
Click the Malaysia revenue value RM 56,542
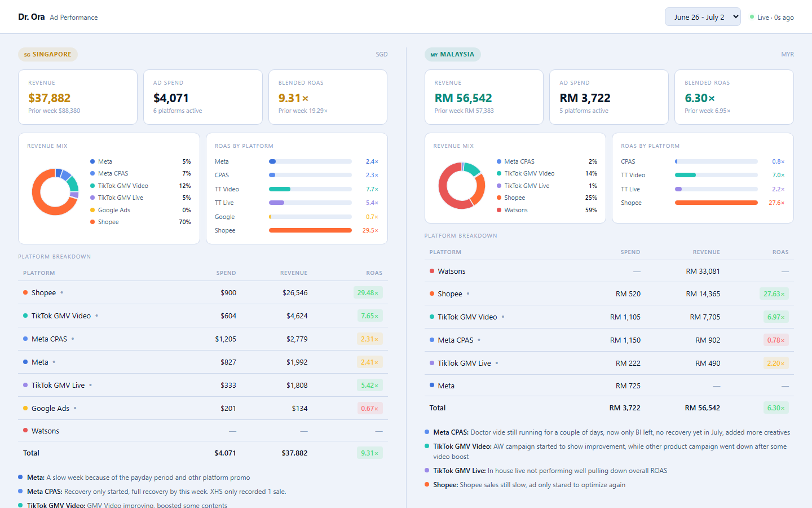click(x=463, y=98)
